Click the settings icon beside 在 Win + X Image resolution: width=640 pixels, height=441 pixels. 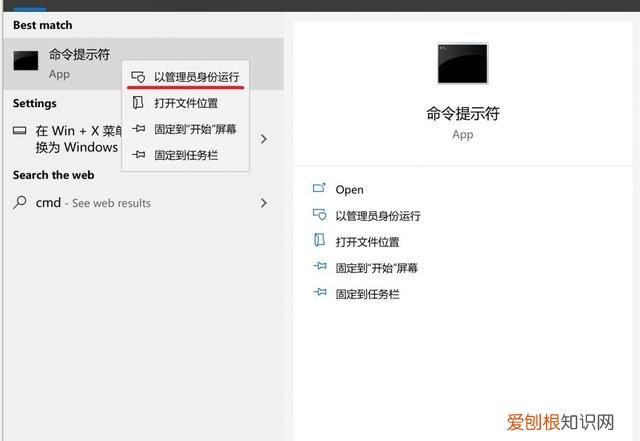pyautogui.click(x=20, y=131)
